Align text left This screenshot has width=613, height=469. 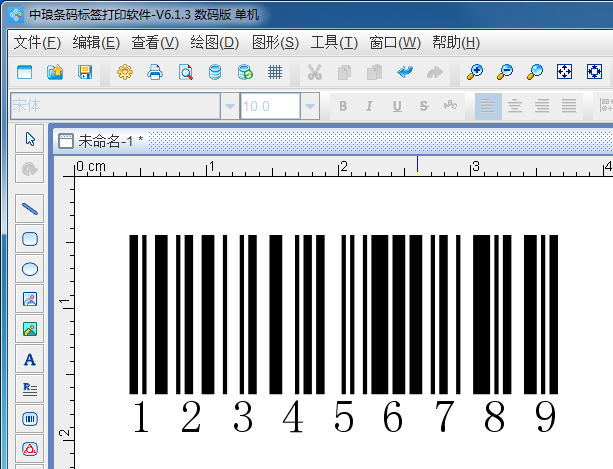(488, 106)
